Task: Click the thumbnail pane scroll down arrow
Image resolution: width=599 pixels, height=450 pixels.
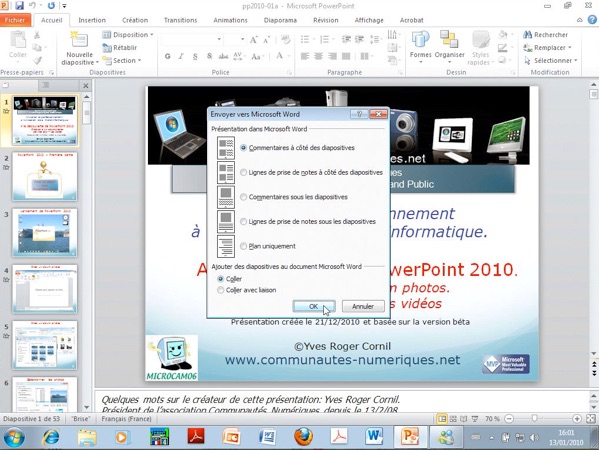Action: (x=87, y=407)
